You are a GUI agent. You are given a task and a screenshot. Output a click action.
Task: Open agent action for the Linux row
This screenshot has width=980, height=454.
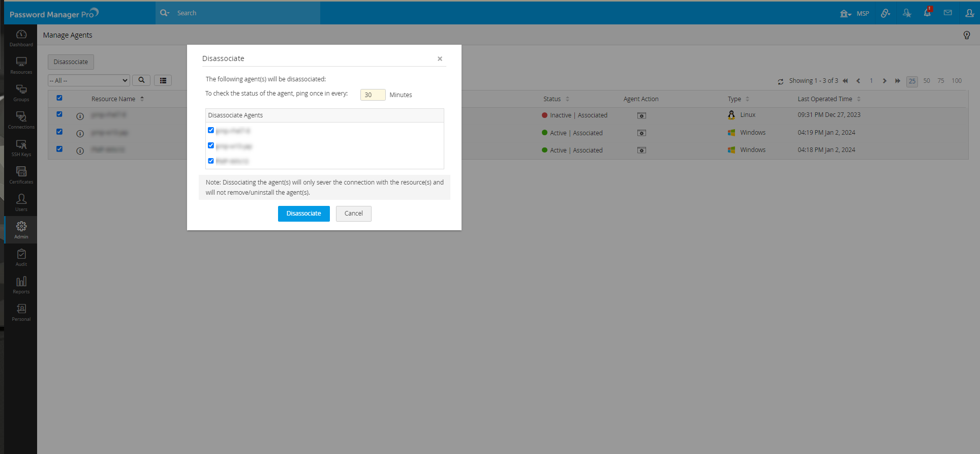click(x=641, y=116)
